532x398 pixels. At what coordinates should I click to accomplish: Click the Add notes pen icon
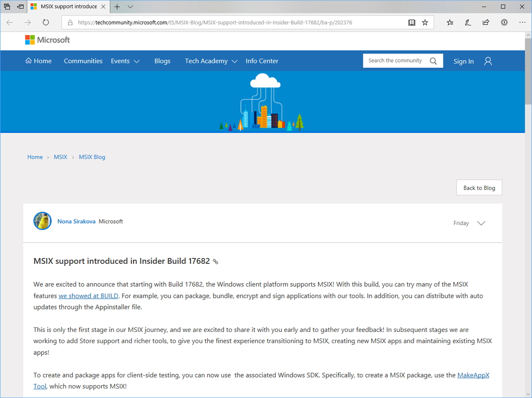pos(468,22)
